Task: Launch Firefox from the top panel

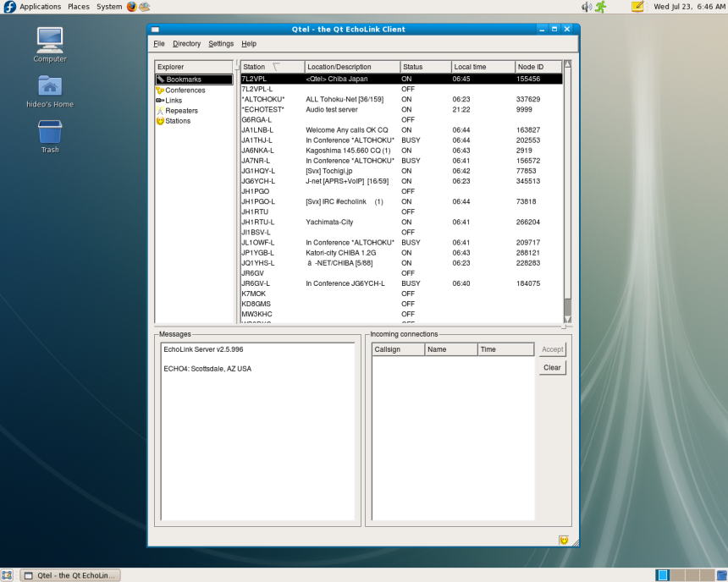Action: click(x=132, y=7)
